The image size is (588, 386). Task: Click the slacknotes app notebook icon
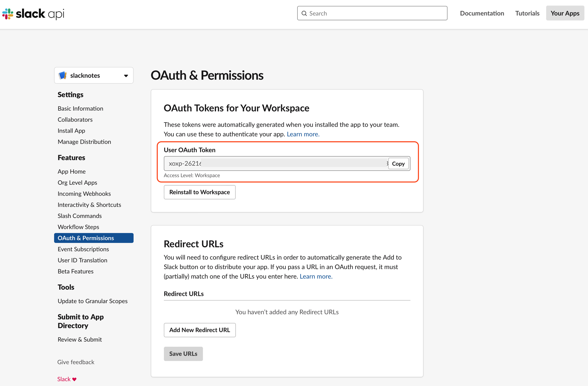pos(62,76)
